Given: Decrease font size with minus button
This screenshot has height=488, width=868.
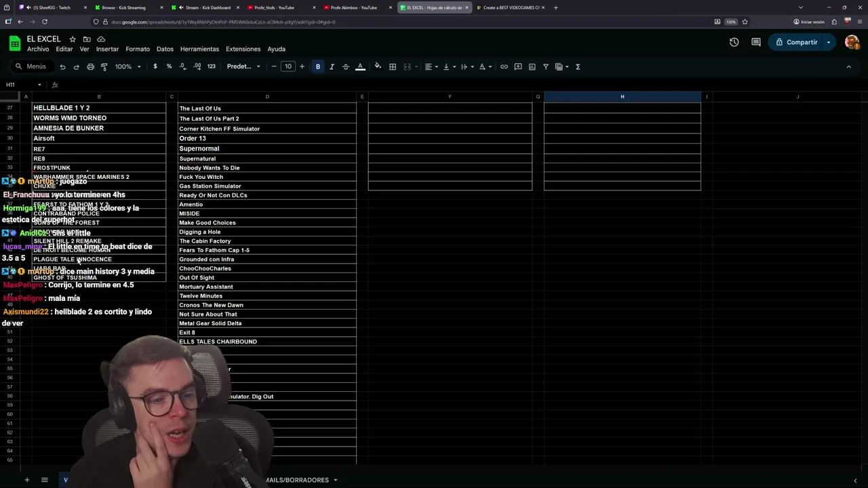Looking at the screenshot, I should (x=274, y=66).
